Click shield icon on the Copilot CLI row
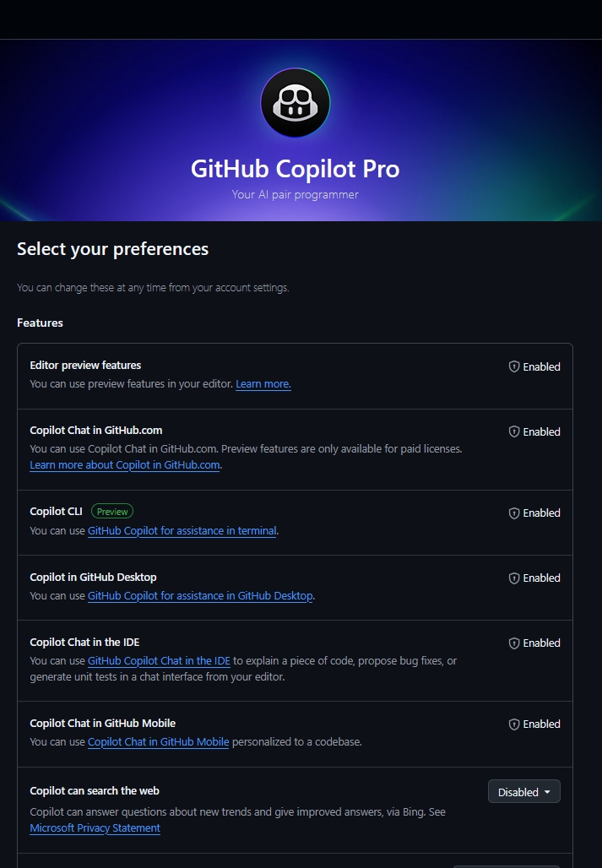 [x=514, y=513]
